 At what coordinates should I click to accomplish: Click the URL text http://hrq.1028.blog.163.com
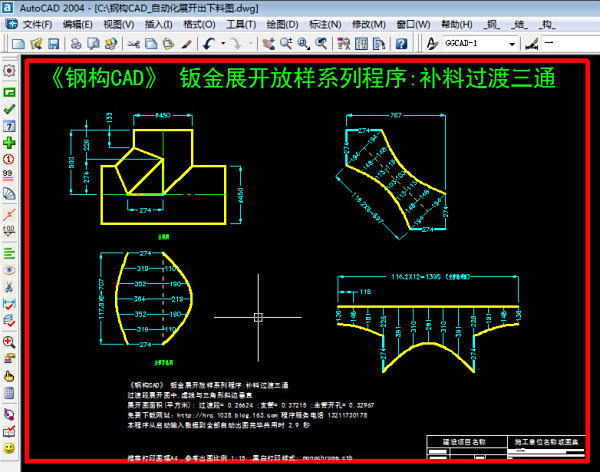click(227, 415)
